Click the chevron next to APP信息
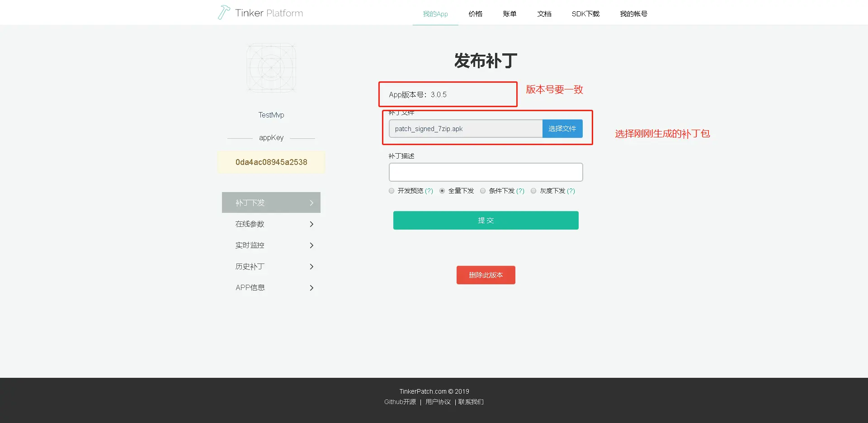Viewport: 868px width, 423px height. (x=311, y=288)
